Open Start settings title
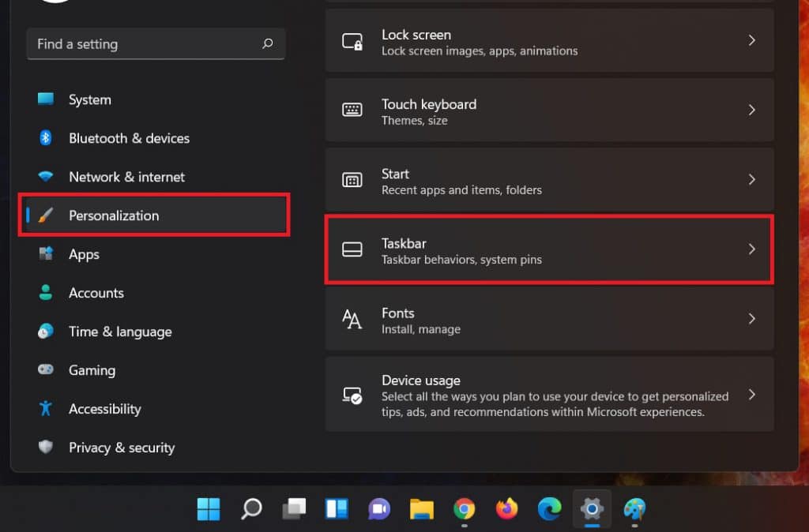Viewport: 809px width, 532px height. 395,174
